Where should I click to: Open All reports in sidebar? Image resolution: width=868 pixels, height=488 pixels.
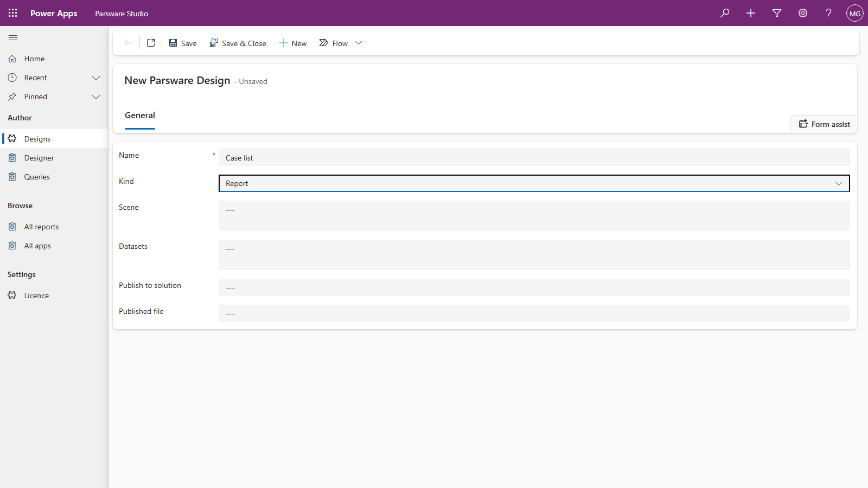(x=54, y=227)
